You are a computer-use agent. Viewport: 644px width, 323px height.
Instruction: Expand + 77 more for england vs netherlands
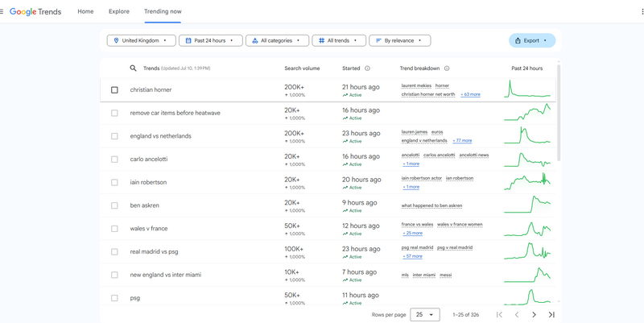point(462,140)
